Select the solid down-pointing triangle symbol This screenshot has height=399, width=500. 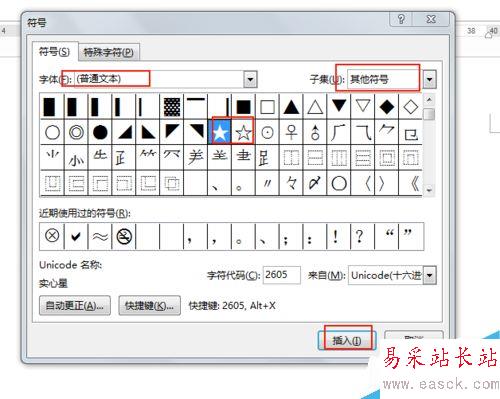(x=339, y=107)
